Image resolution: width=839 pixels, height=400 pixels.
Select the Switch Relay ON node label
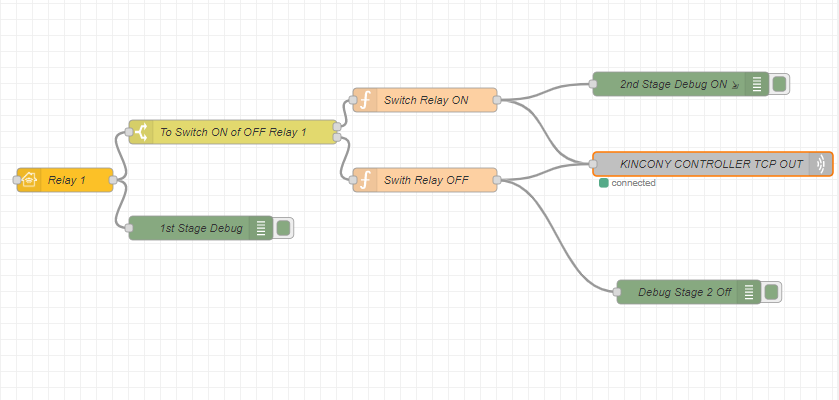click(x=426, y=100)
